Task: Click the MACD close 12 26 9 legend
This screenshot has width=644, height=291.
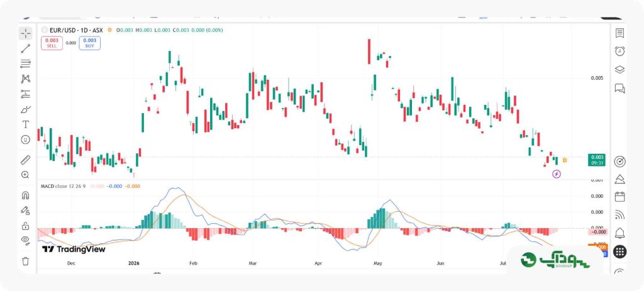Action: 64,186
